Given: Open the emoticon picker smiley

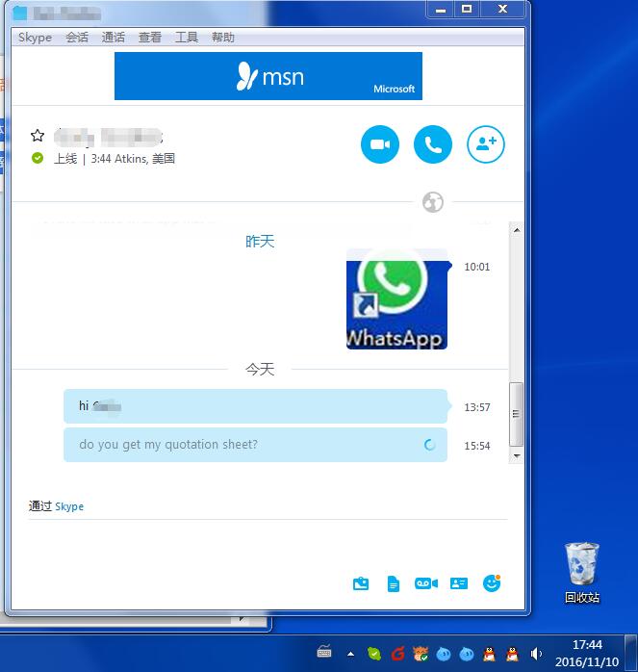Looking at the screenshot, I should pyautogui.click(x=492, y=583).
